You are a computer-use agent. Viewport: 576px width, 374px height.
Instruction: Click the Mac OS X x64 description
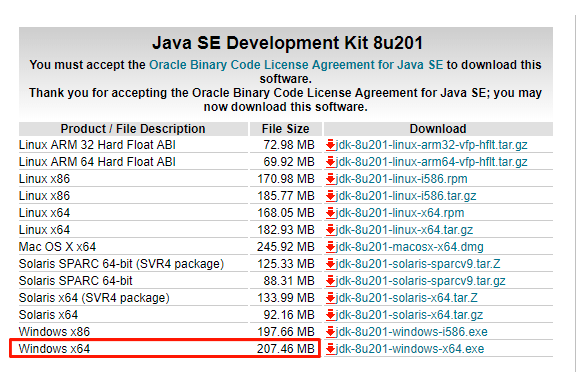point(57,247)
